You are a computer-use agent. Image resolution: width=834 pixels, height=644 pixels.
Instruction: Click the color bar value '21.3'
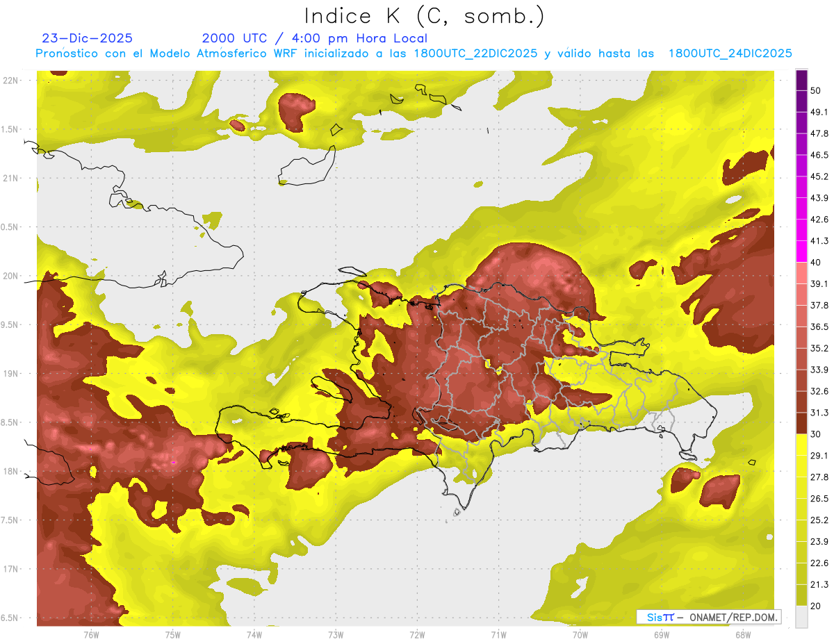(x=819, y=585)
